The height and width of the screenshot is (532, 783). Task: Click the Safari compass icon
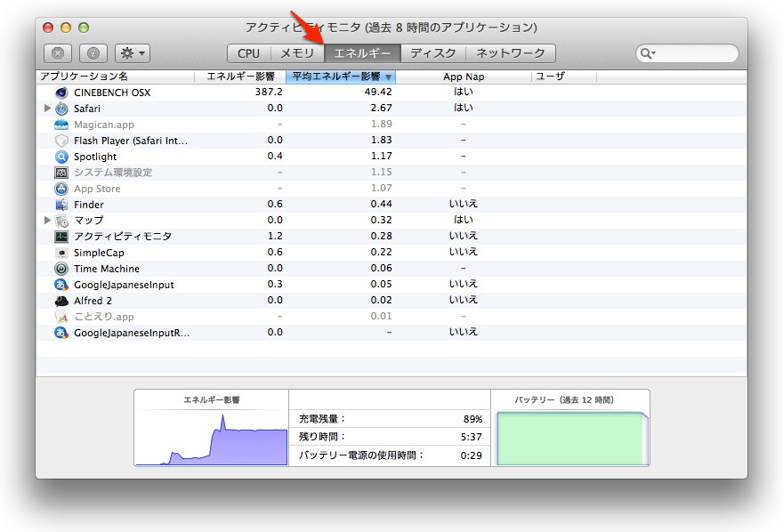pos(61,109)
